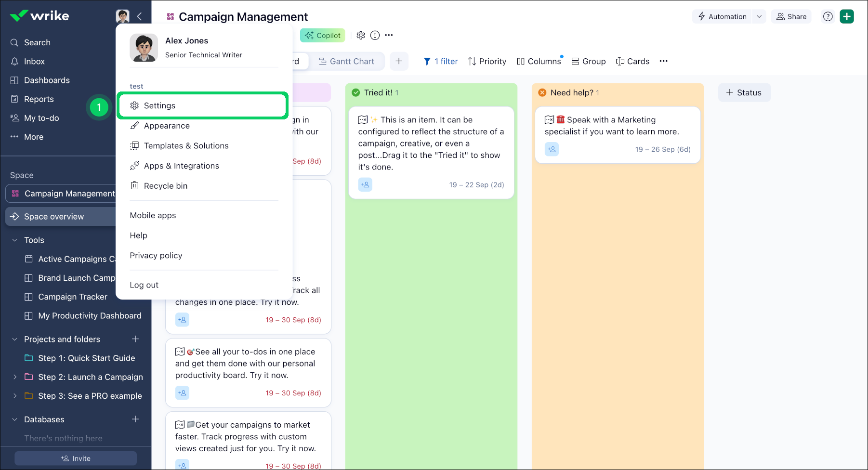Click the green plus create button
The image size is (868, 470).
[847, 16]
